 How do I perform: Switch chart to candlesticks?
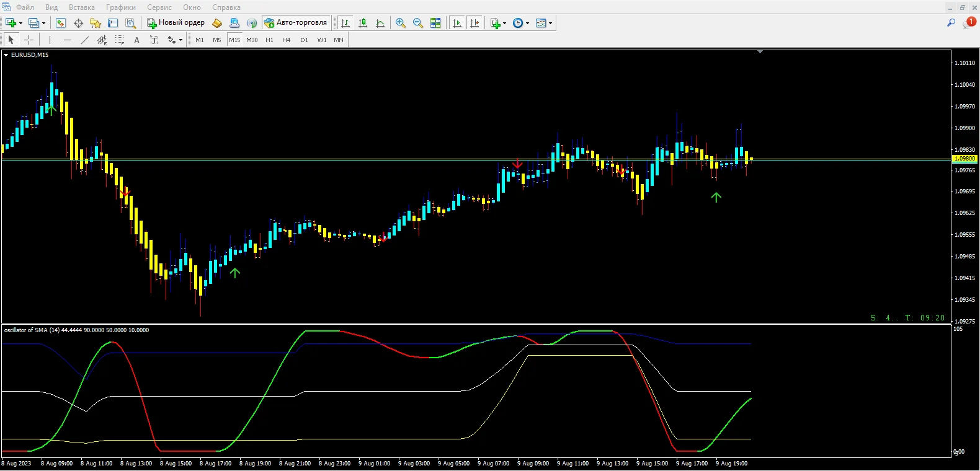(363, 23)
